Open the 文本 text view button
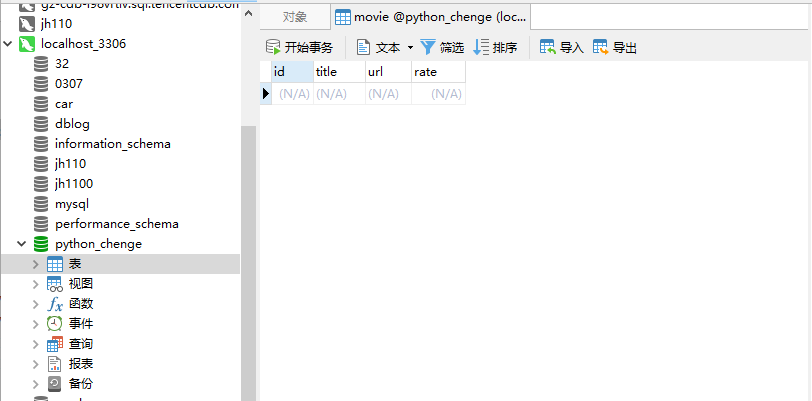This screenshot has width=812, height=401. point(378,48)
